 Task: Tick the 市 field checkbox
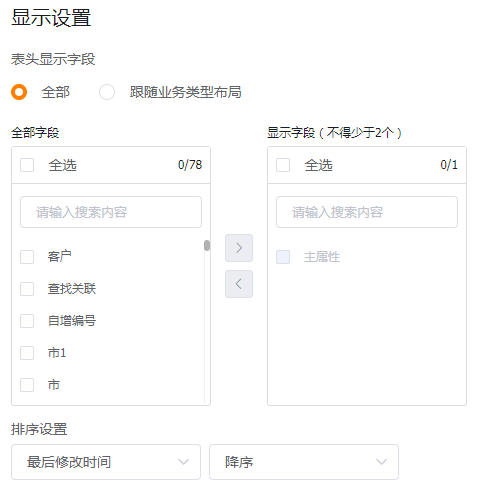click(x=27, y=385)
